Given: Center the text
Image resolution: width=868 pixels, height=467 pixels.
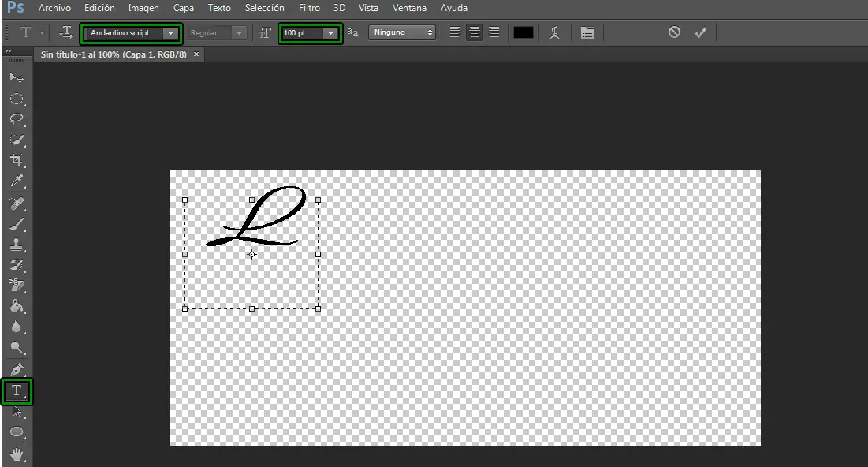Looking at the screenshot, I should (475, 32).
